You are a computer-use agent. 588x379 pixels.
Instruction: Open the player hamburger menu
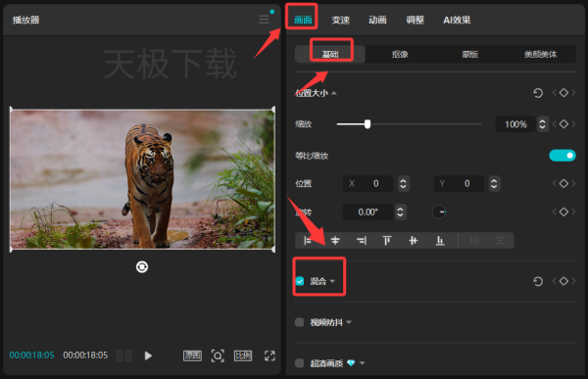[264, 20]
